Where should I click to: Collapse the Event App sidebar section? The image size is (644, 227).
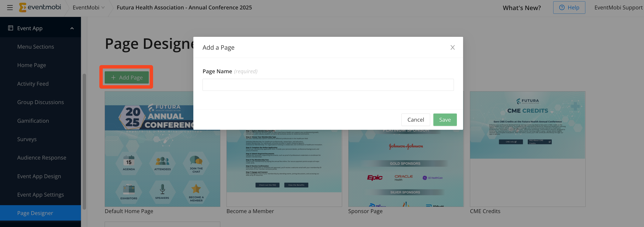tap(72, 28)
